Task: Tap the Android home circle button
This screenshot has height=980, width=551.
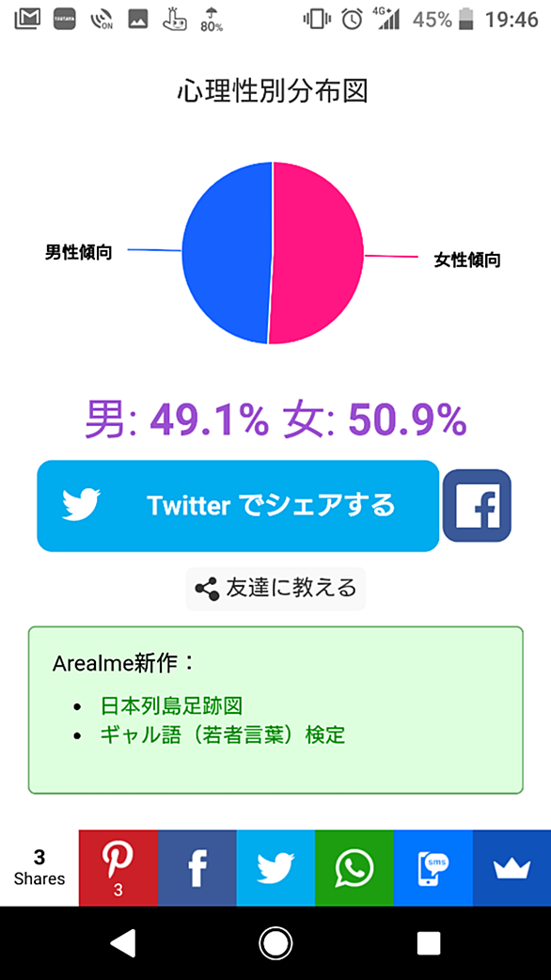Action: (275, 943)
